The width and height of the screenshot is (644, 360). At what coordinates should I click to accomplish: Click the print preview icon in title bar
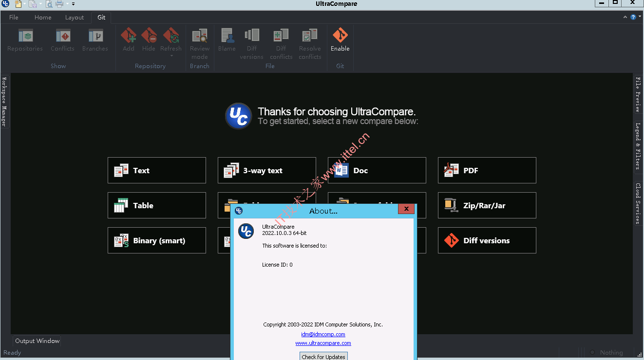click(49, 4)
